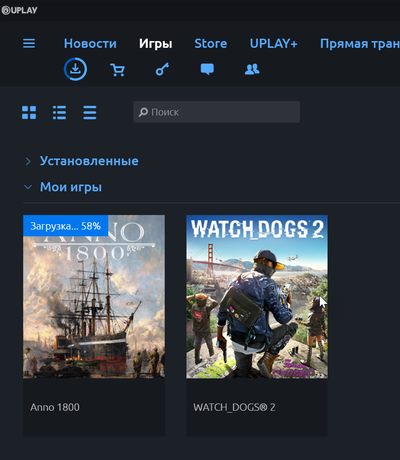
Task: Select the Watch Dogs 2 cover thumbnail
Action: [x=257, y=297]
